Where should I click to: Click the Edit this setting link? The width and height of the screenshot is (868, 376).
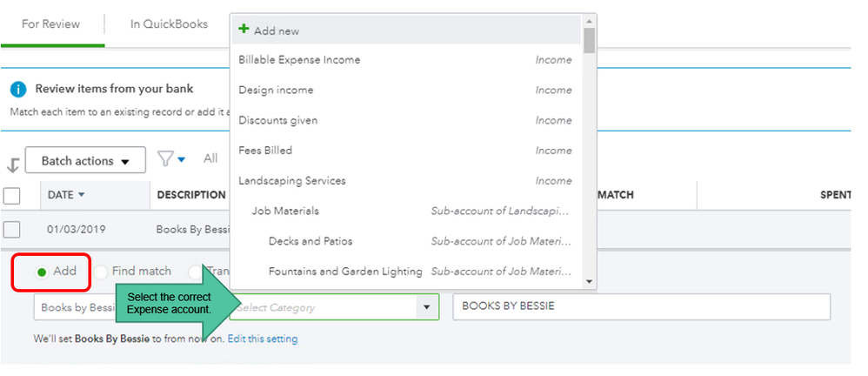[263, 339]
